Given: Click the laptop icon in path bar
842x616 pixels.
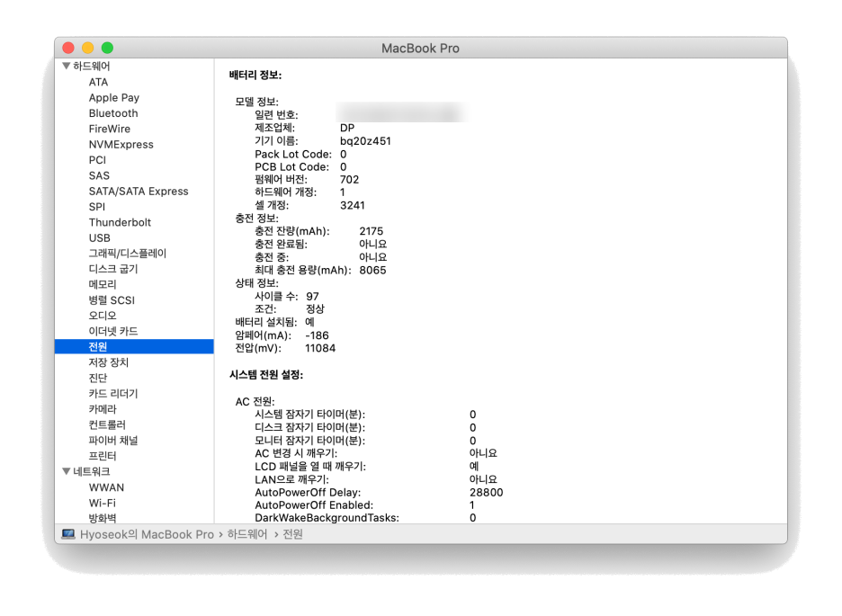Looking at the screenshot, I should (68, 534).
